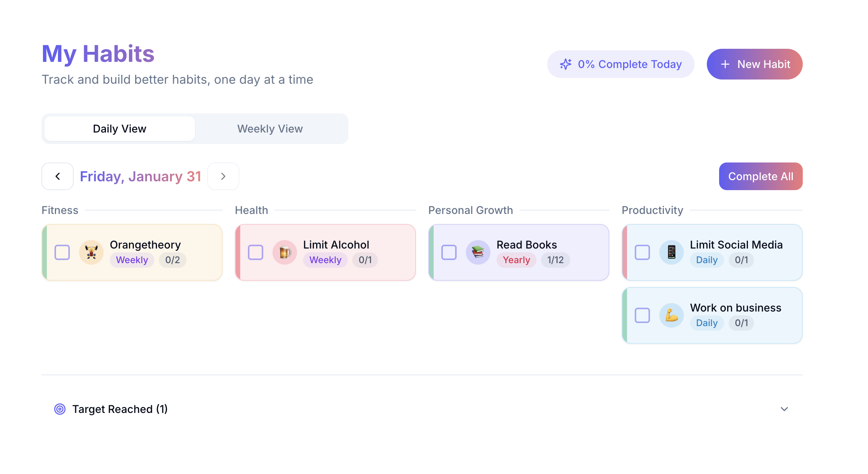Click the beer mug icon on Limit Alcohol
The image size is (868, 474).
285,252
